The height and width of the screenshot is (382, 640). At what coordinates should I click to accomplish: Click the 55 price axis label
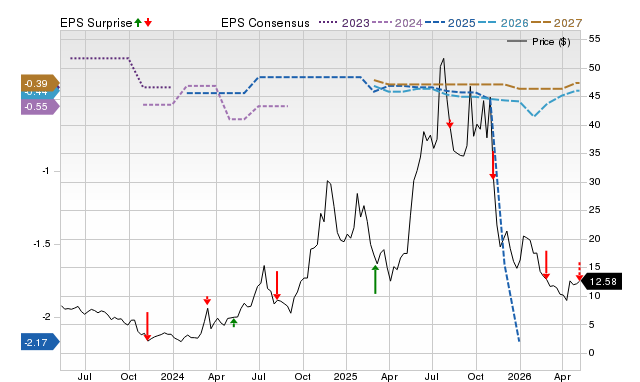[594, 39]
